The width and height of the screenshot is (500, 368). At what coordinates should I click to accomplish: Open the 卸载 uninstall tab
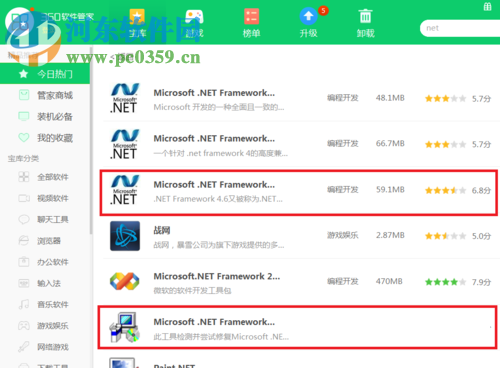tap(365, 23)
